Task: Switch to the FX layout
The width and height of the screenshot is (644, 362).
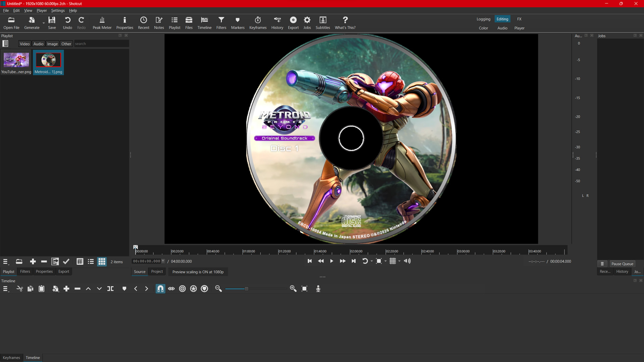Action: (519, 19)
